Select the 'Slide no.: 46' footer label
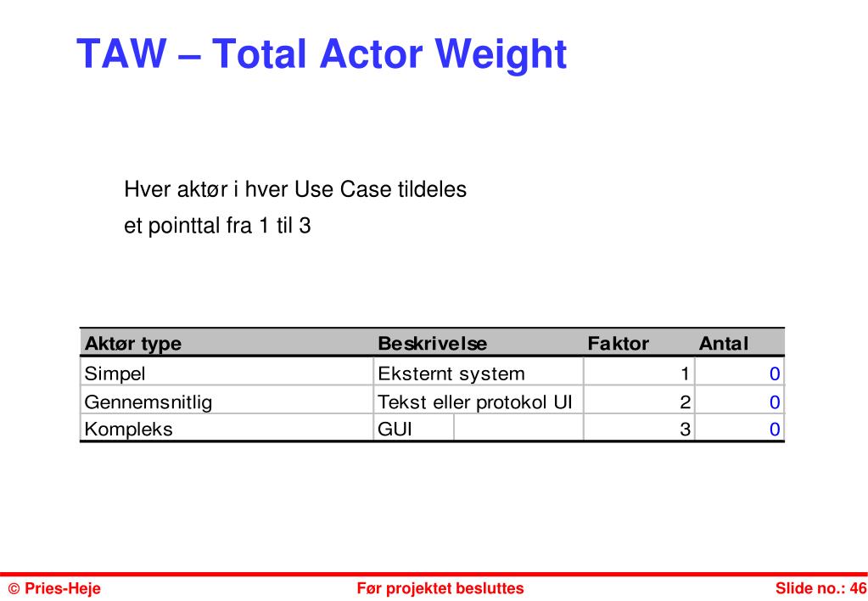The image size is (868, 601). (821, 588)
